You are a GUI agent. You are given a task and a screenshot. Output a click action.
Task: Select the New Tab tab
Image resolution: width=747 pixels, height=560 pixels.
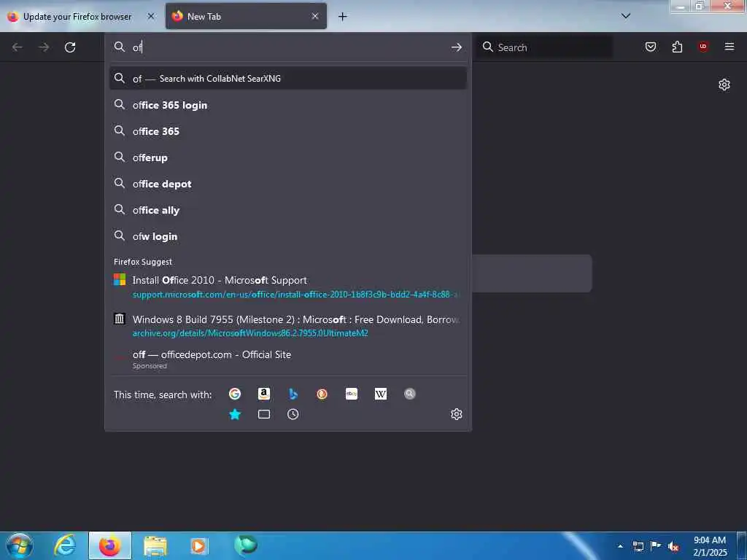[246, 16]
